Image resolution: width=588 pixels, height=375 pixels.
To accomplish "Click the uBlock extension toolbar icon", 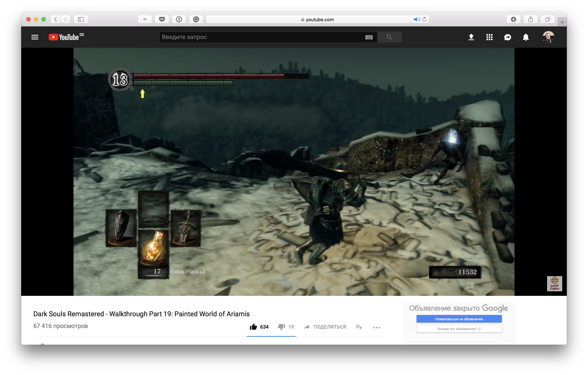I will [x=145, y=19].
